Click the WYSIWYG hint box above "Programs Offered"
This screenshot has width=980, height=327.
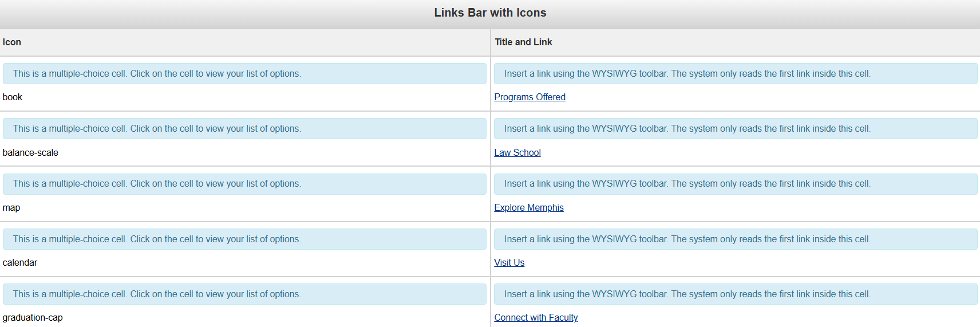[736, 74]
